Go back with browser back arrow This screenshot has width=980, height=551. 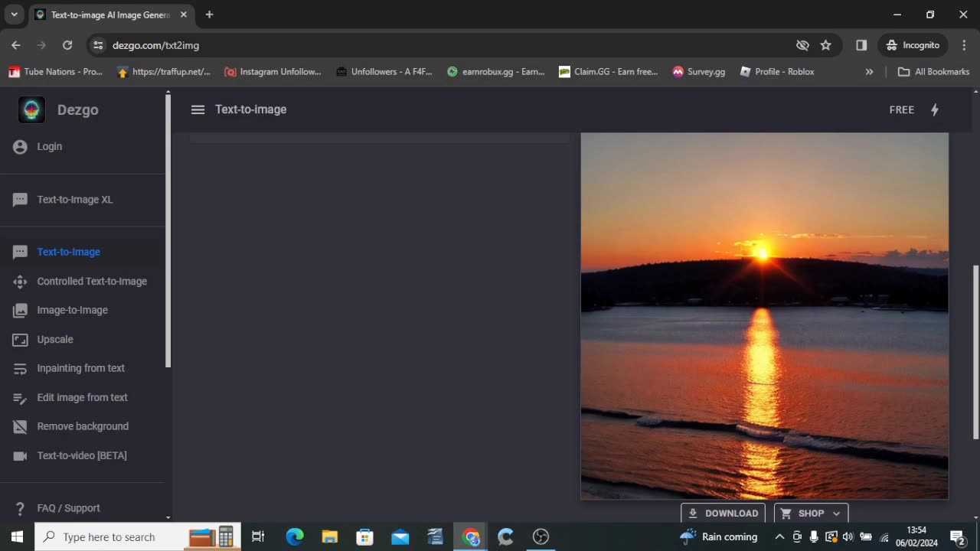click(16, 45)
